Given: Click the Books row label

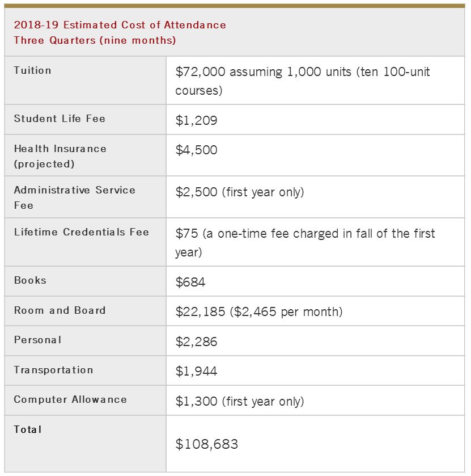Looking at the screenshot, I should 30,280.
